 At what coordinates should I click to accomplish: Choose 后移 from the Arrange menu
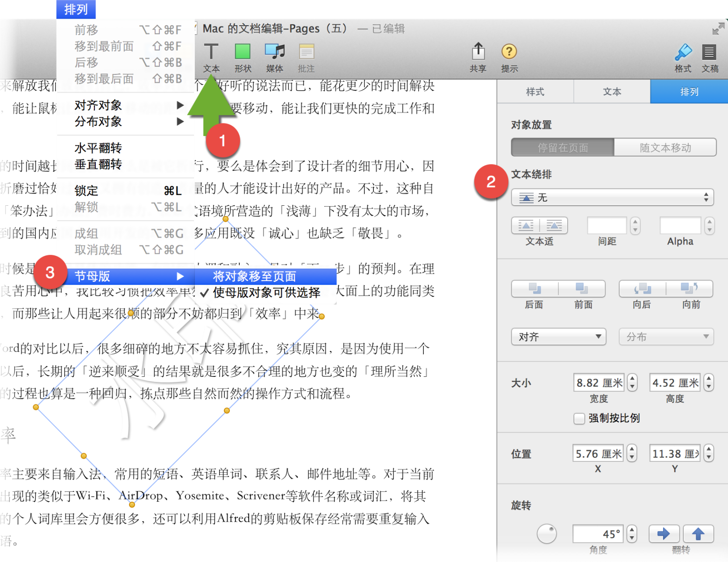coord(126,62)
